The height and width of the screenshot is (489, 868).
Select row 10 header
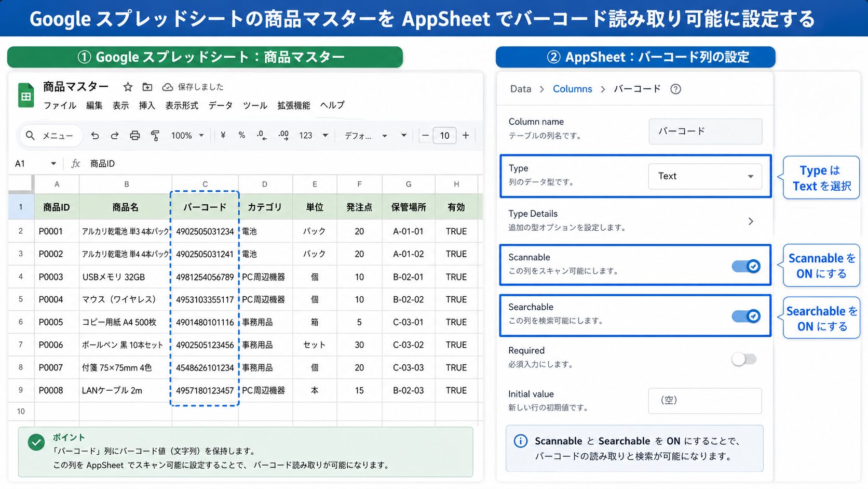(21, 412)
